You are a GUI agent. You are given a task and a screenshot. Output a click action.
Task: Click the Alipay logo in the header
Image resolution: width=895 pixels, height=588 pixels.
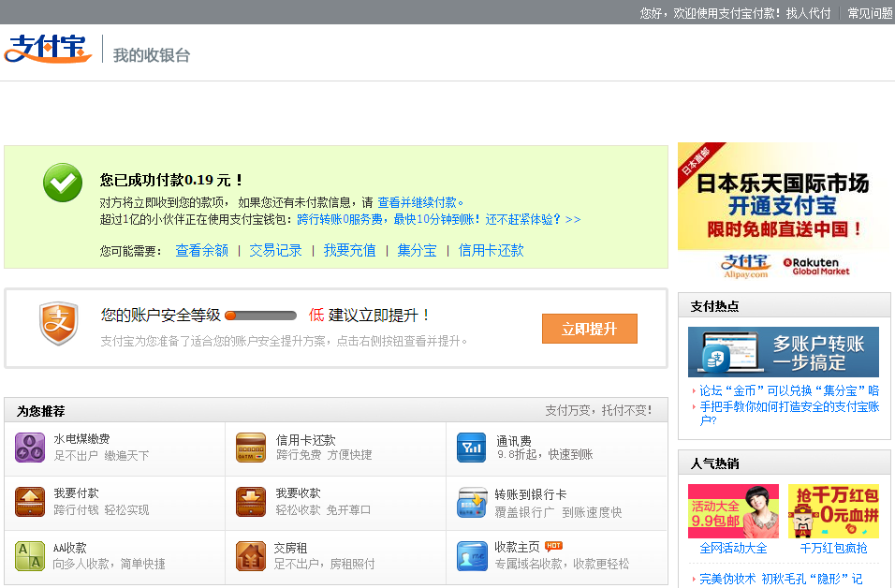click(48, 49)
